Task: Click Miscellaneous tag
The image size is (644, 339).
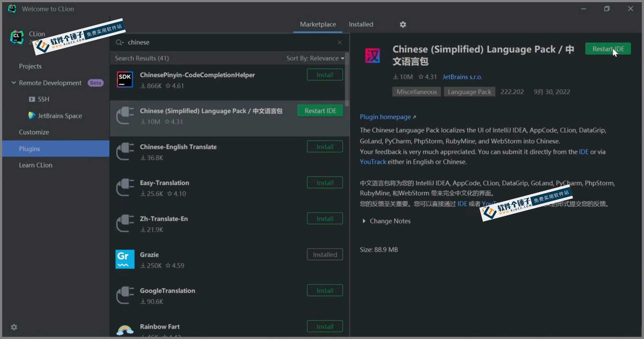Action: coord(416,92)
